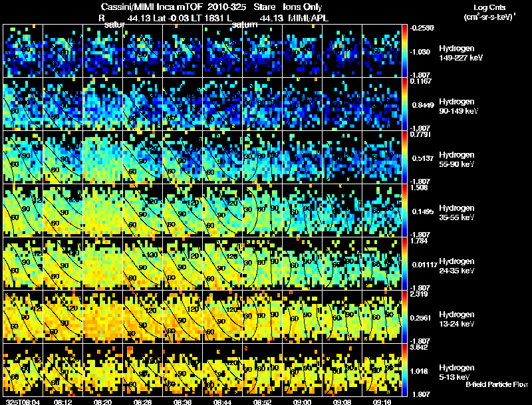The image size is (532, 405).
Task: Click the 1.018 color scale value
Action: (419, 371)
